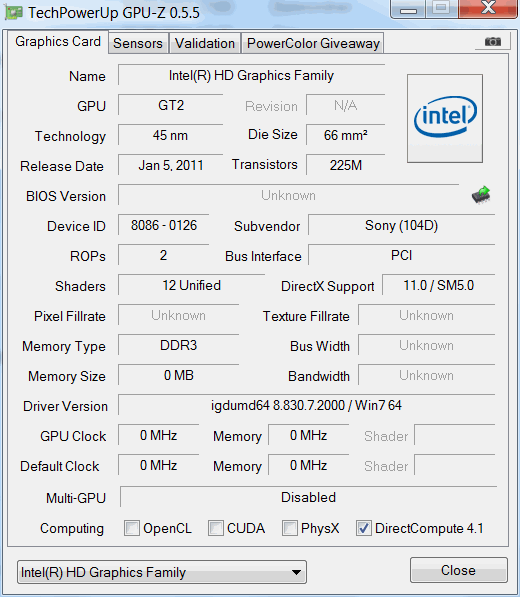Click the BIOS save chip icon

tap(481, 195)
